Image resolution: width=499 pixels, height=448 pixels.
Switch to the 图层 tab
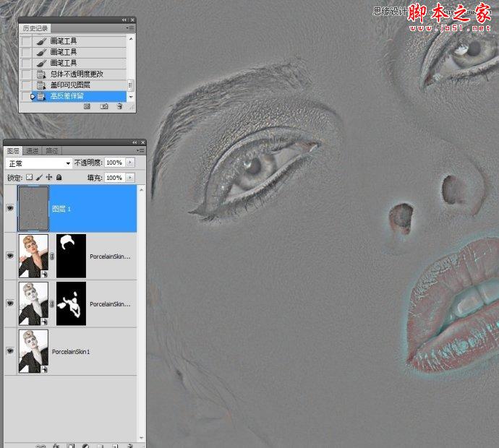click(13, 151)
